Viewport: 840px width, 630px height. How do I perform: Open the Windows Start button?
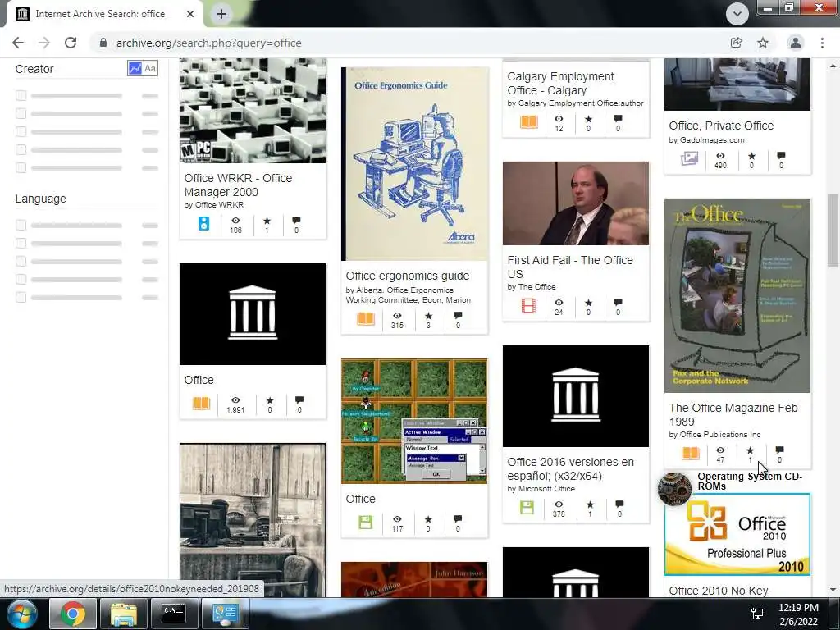coord(21,614)
